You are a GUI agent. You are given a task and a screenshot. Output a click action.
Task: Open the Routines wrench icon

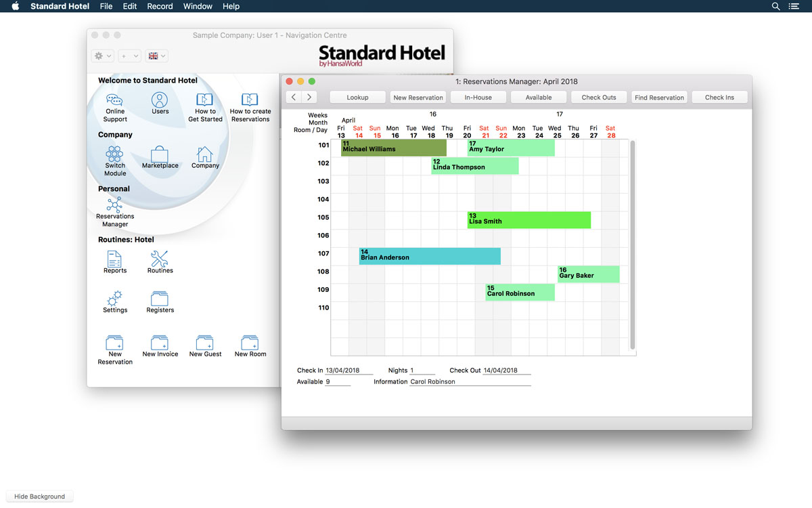(x=160, y=259)
